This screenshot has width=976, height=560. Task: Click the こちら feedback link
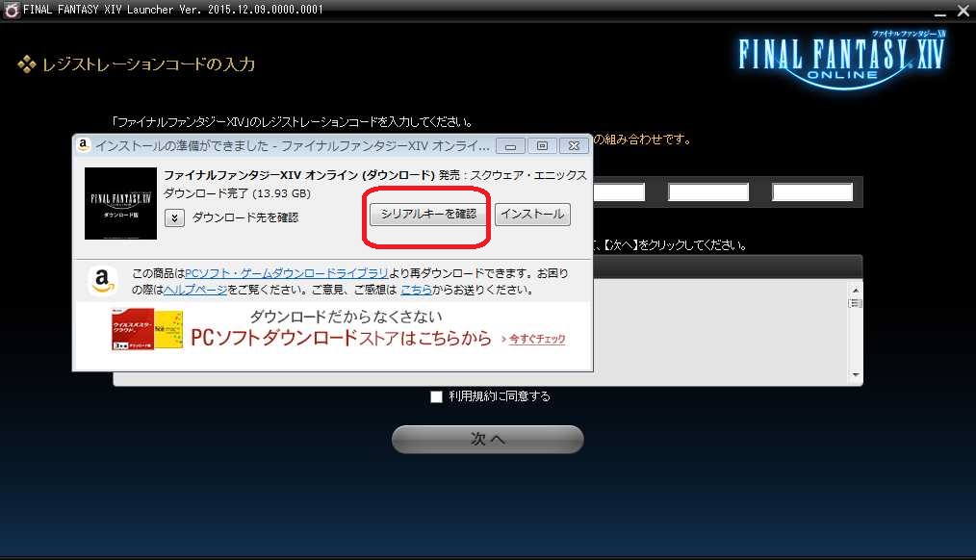(417, 290)
